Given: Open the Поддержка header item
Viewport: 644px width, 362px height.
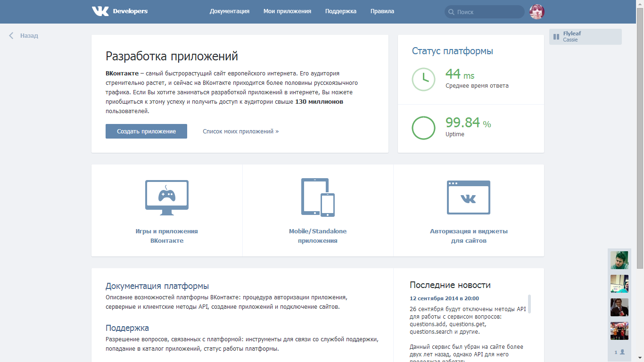Looking at the screenshot, I should 341,11.
